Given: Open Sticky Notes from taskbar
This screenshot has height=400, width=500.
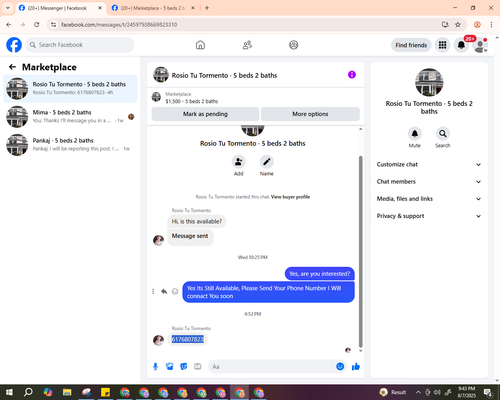Looking at the screenshot, I should pos(106,392).
